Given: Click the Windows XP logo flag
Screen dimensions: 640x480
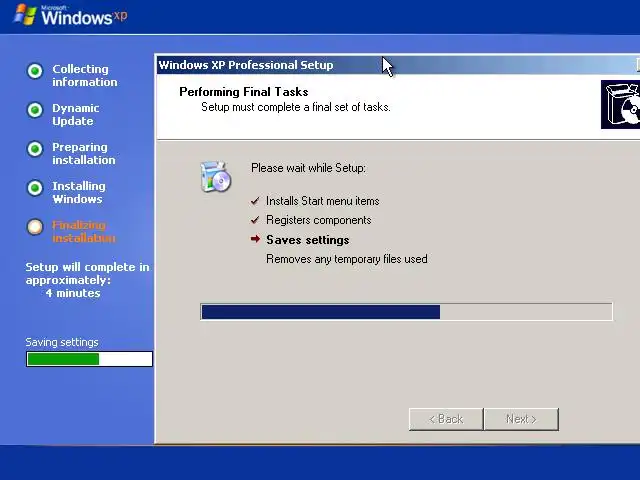Looking at the screenshot, I should pyautogui.click(x=25, y=14).
